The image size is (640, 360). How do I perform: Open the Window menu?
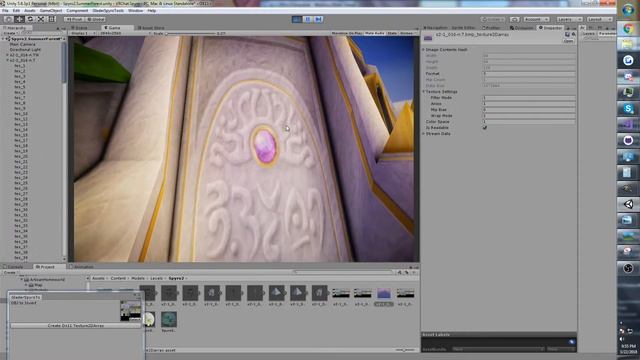(x=136, y=11)
